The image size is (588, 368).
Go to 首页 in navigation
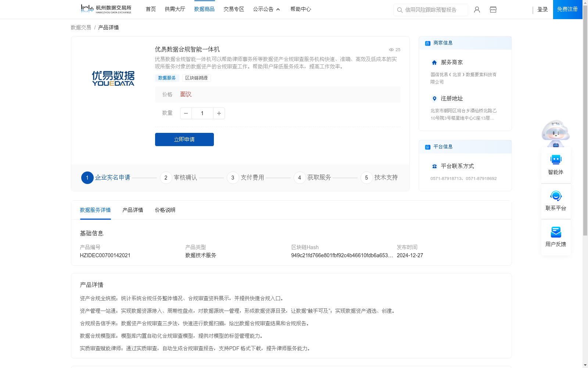click(151, 9)
